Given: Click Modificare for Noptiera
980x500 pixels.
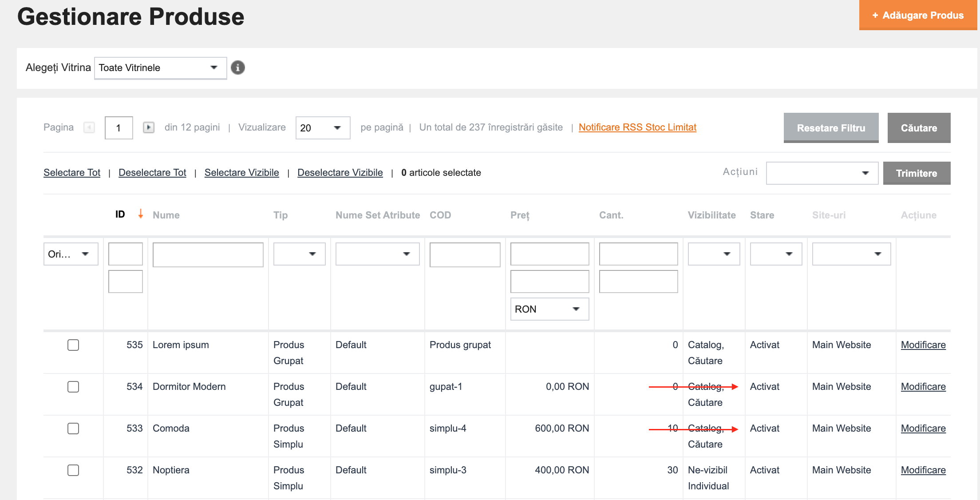Looking at the screenshot, I should coord(923,470).
